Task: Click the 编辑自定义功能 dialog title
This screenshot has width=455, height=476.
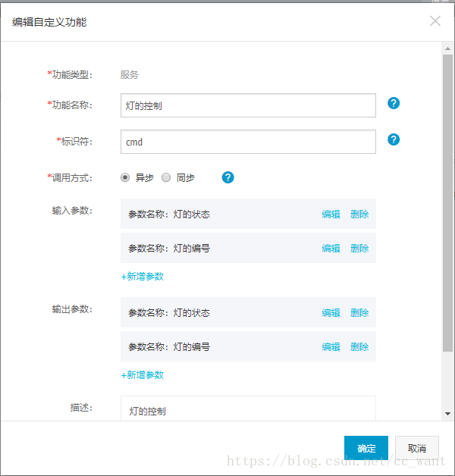Action: [x=49, y=22]
